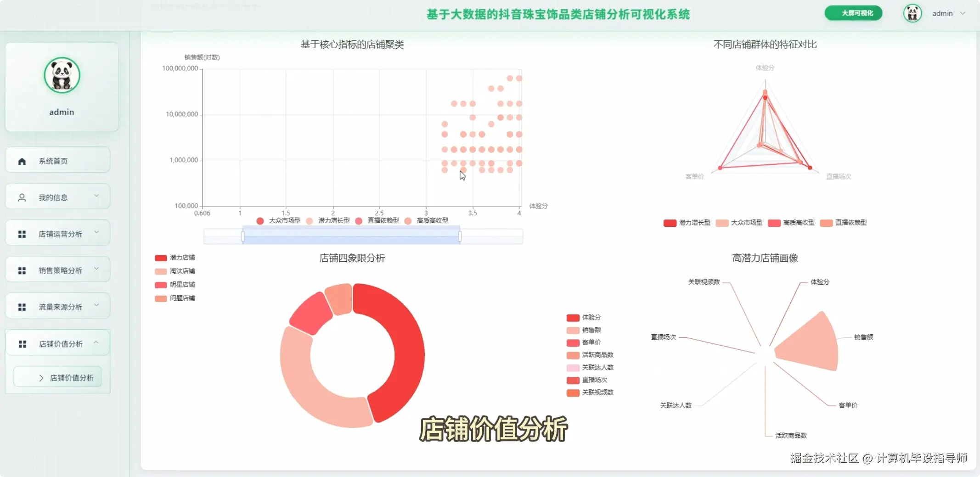Toggle 客单价 rose chart legend
The height and width of the screenshot is (477, 980).
point(584,342)
